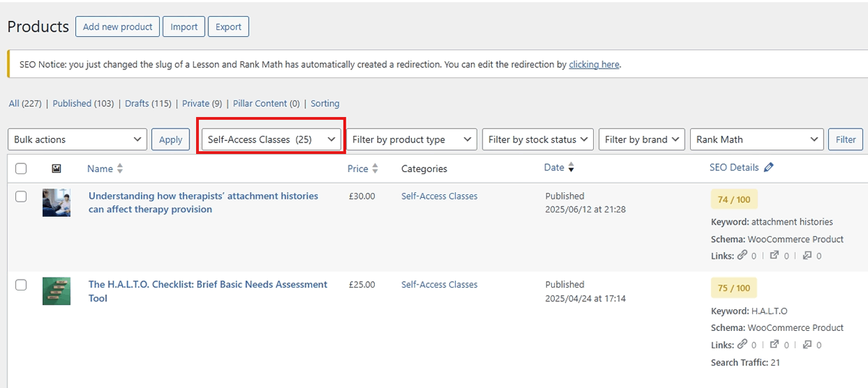Image resolution: width=868 pixels, height=388 pixels.
Task: Click internal links icon in H.A.L.T.O row
Action: point(741,345)
